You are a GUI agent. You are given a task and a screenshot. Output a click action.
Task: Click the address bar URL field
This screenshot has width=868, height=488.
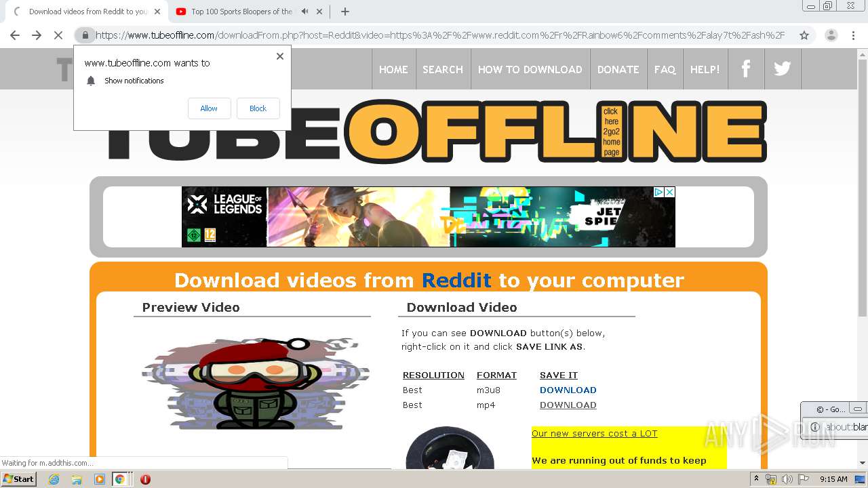tap(441, 35)
